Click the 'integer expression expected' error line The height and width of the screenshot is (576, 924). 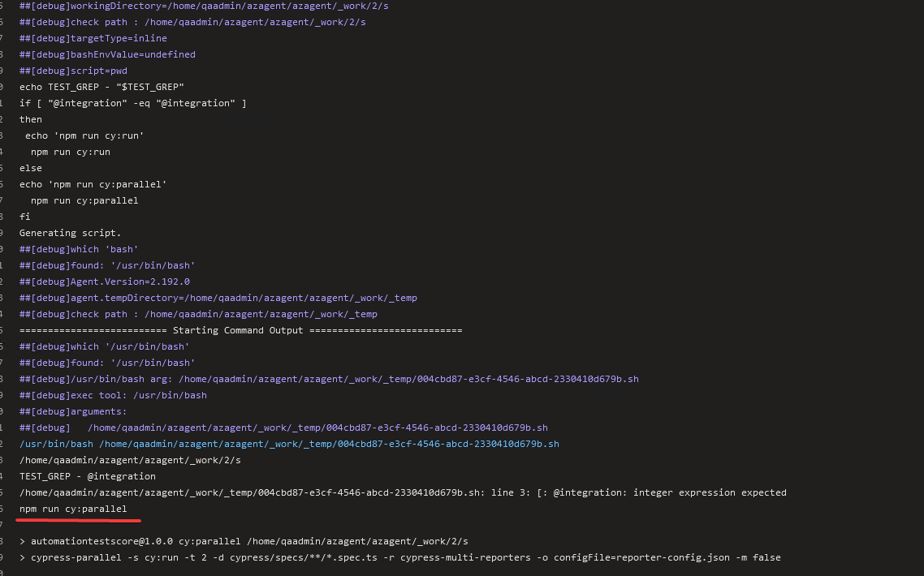[403, 493]
